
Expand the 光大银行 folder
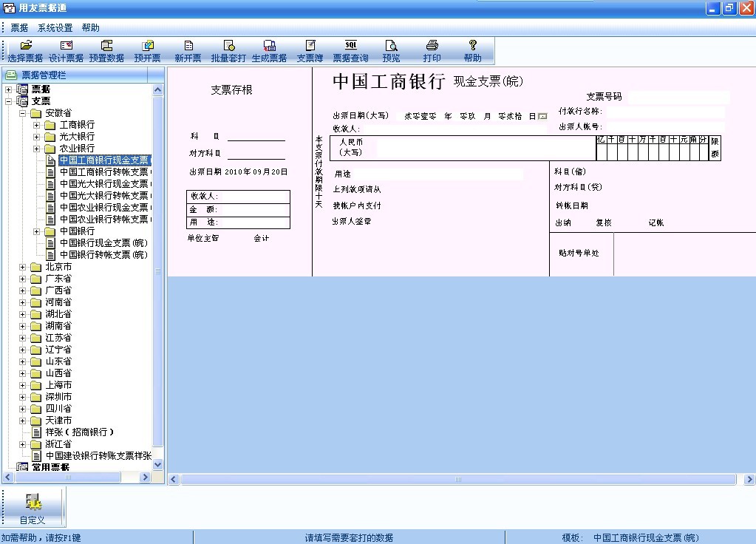point(37,137)
